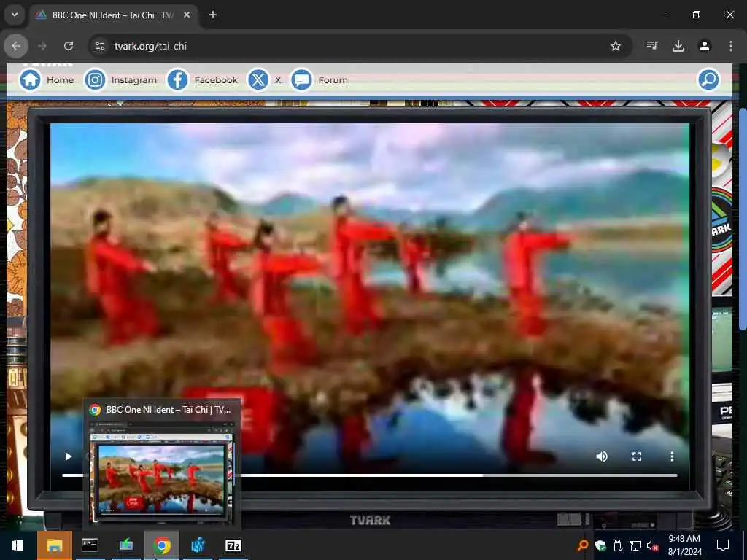The height and width of the screenshot is (560, 747).
Task: Open the Chrome profile icon
Action: coord(705,46)
